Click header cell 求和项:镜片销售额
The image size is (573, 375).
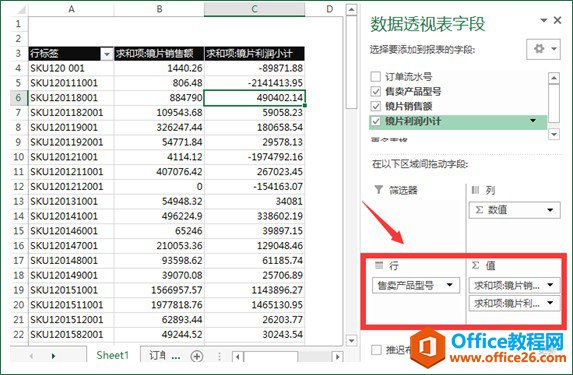point(159,54)
